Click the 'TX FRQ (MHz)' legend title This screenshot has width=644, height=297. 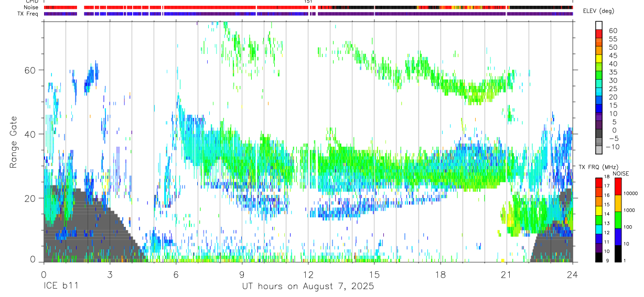598,167
